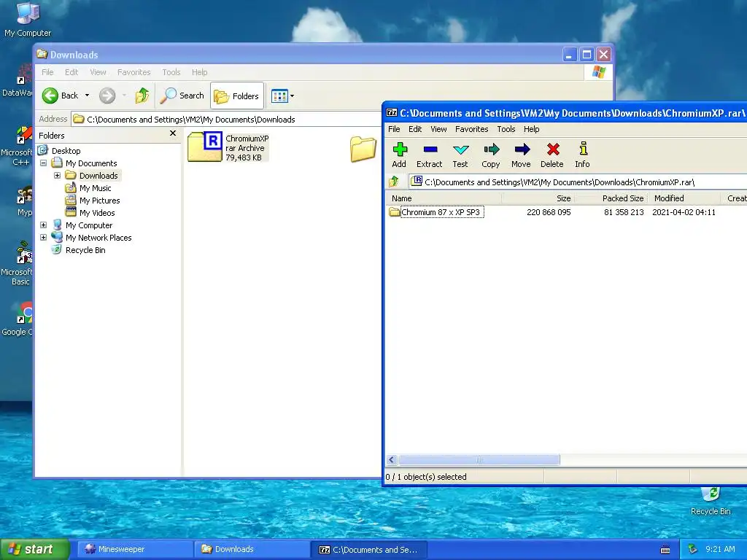Open the File menu in Downloads window
The image size is (747, 560).
(x=47, y=72)
